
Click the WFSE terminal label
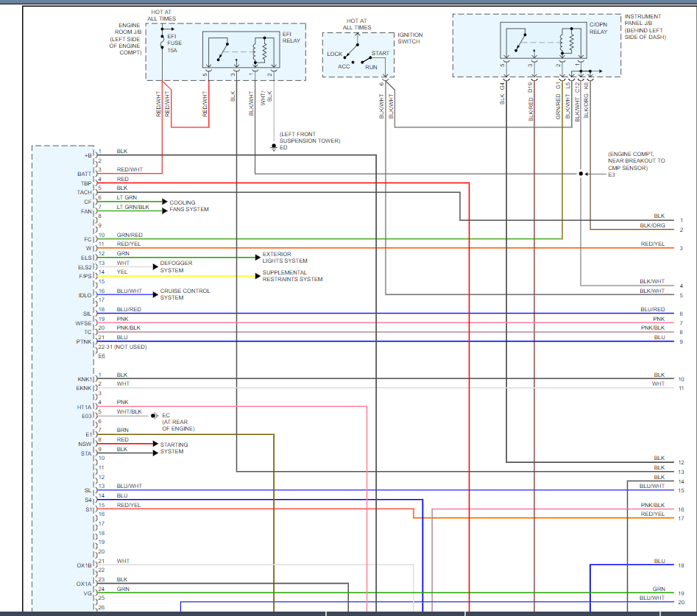tap(83, 323)
